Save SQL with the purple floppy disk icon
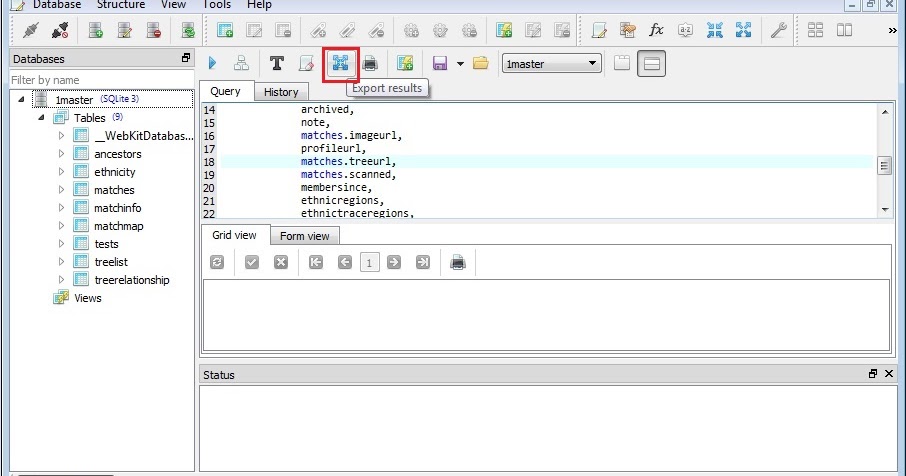 pyautogui.click(x=440, y=63)
